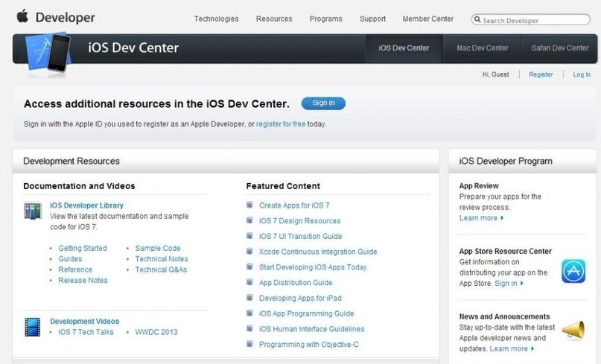Viewport: 601px width, 364px height.
Task: Click the Log In link
Action: click(x=582, y=74)
